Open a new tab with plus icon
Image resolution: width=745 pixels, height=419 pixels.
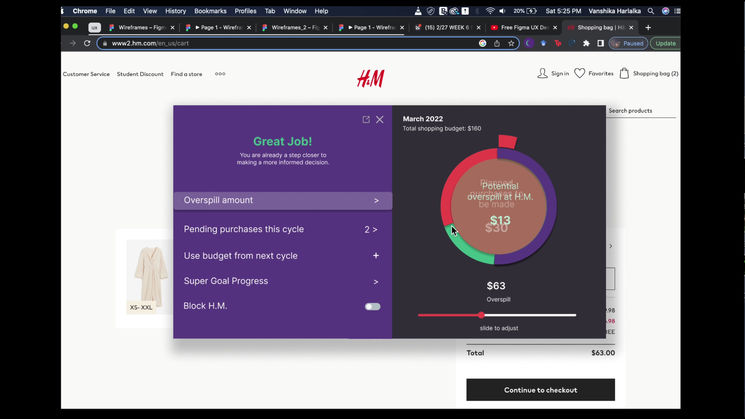coord(648,28)
